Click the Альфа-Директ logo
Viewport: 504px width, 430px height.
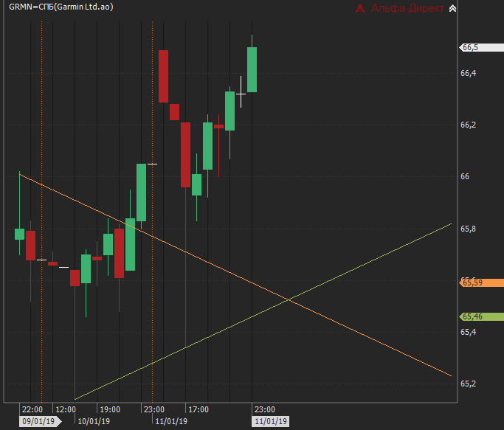[399, 9]
